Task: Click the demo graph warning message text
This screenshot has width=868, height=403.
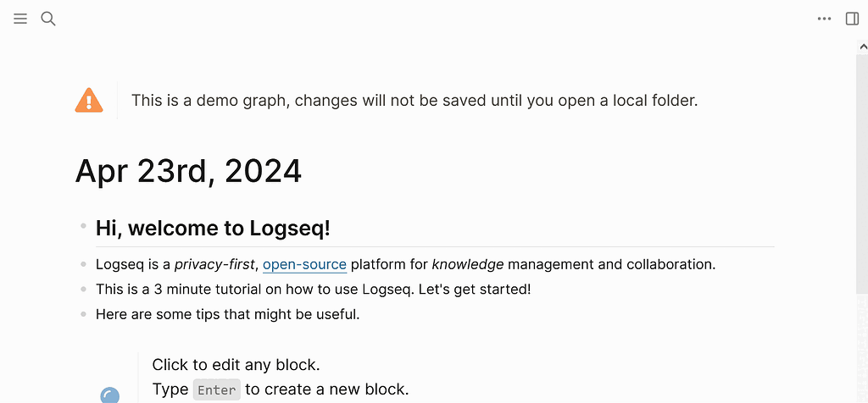Action: pos(414,101)
